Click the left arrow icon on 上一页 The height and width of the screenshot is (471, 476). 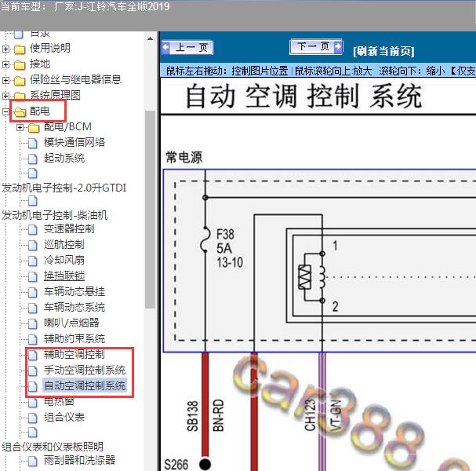click(x=166, y=47)
